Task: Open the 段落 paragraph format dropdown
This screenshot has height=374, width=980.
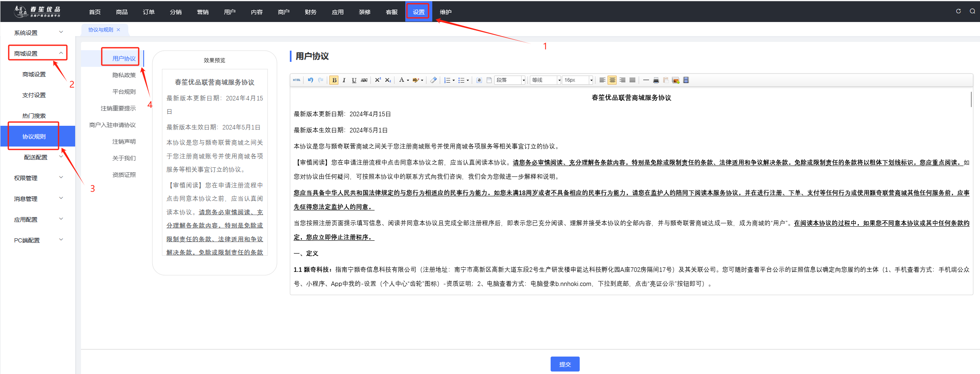Action: pos(510,80)
